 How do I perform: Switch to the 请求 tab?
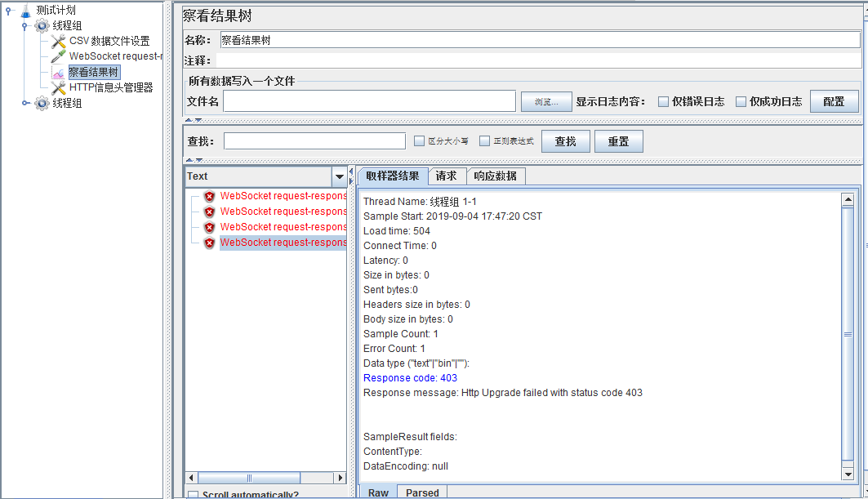[x=447, y=176]
